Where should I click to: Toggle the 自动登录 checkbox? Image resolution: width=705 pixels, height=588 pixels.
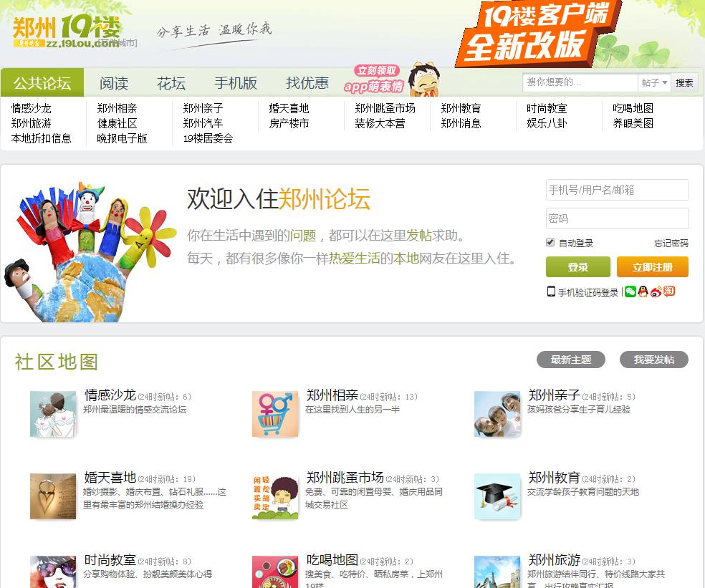click(550, 242)
